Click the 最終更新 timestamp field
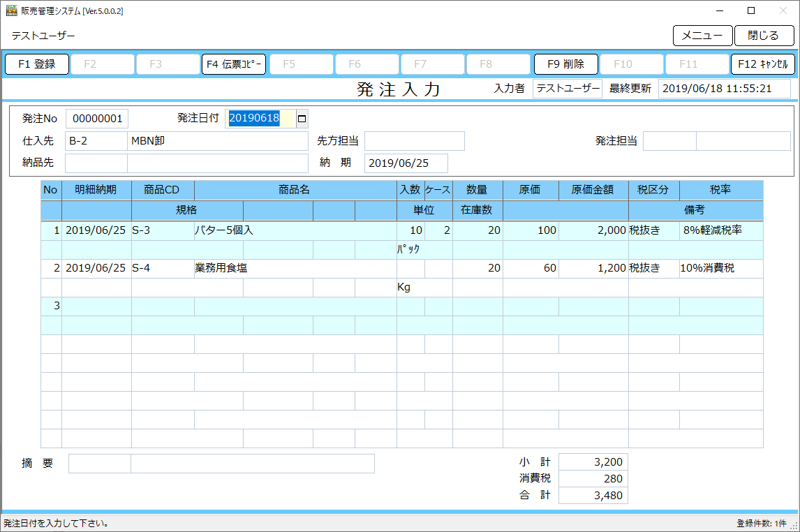The image size is (800, 532). pyautogui.click(x=725, y=89)
